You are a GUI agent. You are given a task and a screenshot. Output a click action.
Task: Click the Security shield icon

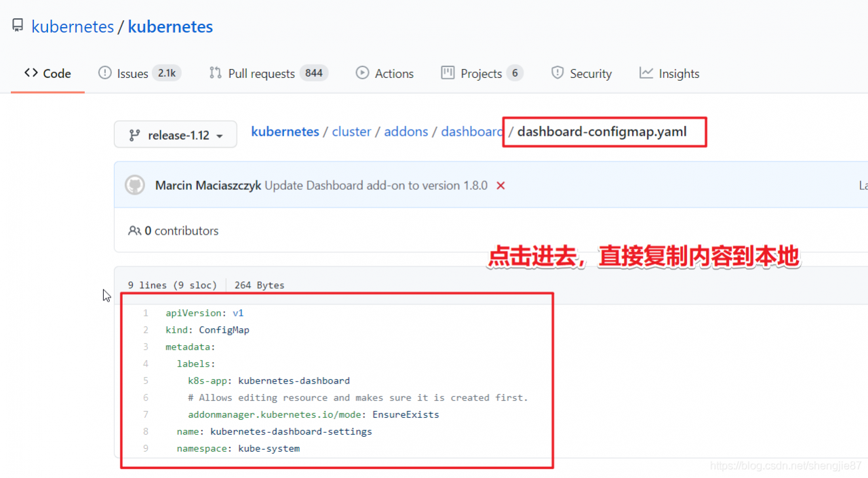(557, 73)
